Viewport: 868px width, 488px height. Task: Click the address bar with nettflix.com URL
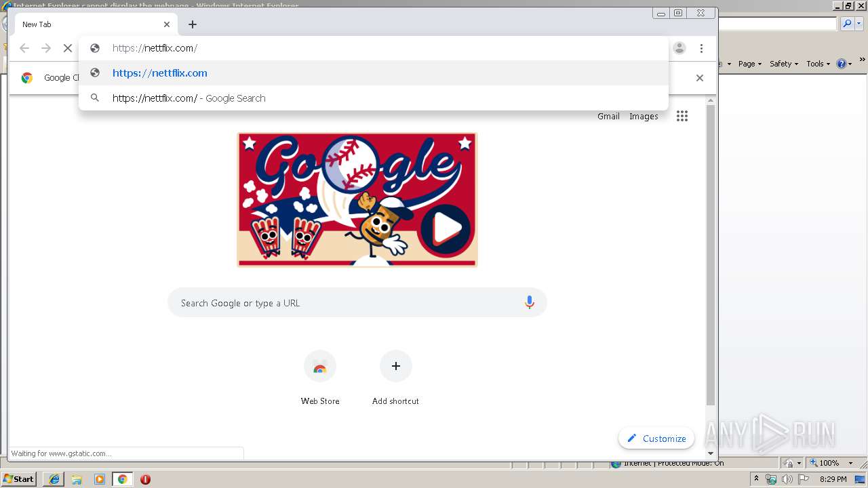point(374,48)
